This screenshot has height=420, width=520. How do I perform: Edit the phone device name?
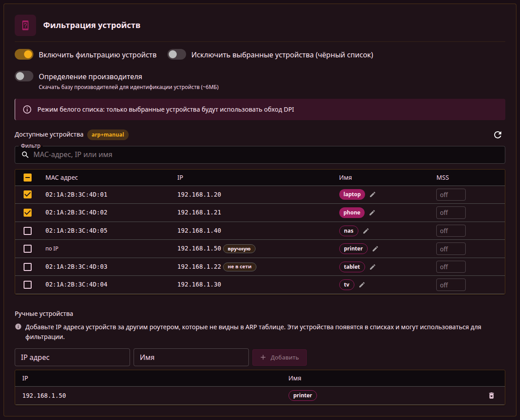[372, 213]
